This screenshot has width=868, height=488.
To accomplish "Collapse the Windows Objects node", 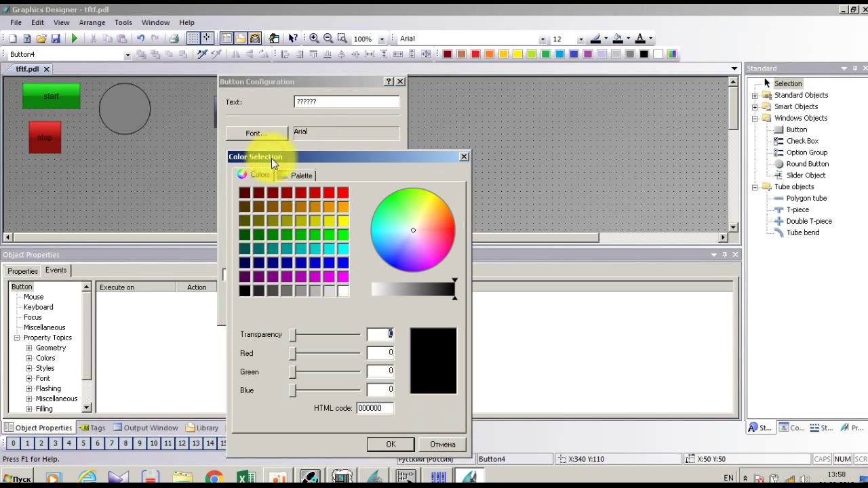I will (x=755, y=119).
